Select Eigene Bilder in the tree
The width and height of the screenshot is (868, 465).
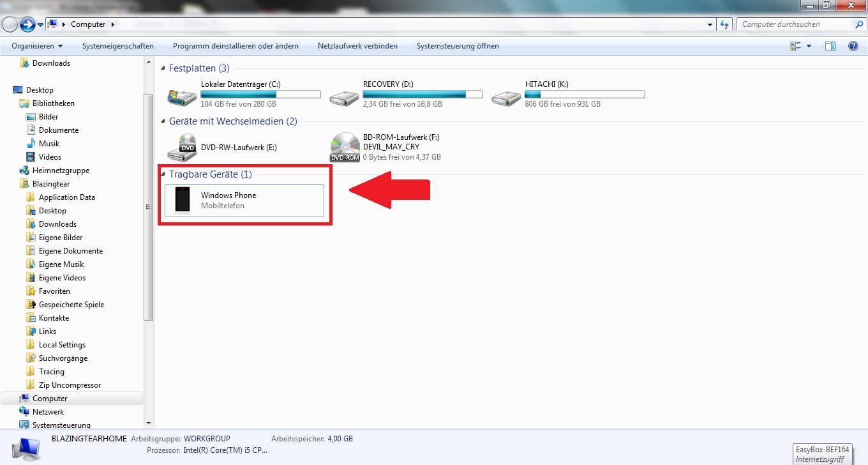pos(61,238)
